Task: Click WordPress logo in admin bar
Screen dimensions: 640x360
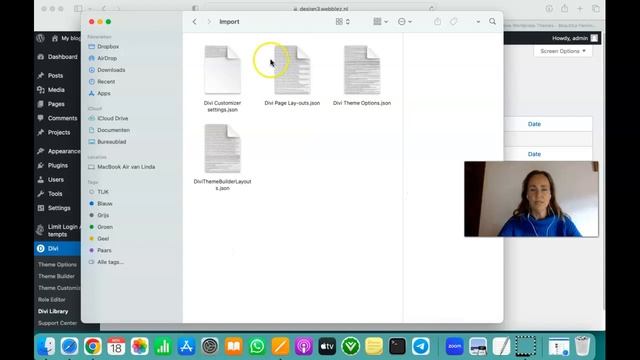Action: pyautogui.click(x=40, y=38)
